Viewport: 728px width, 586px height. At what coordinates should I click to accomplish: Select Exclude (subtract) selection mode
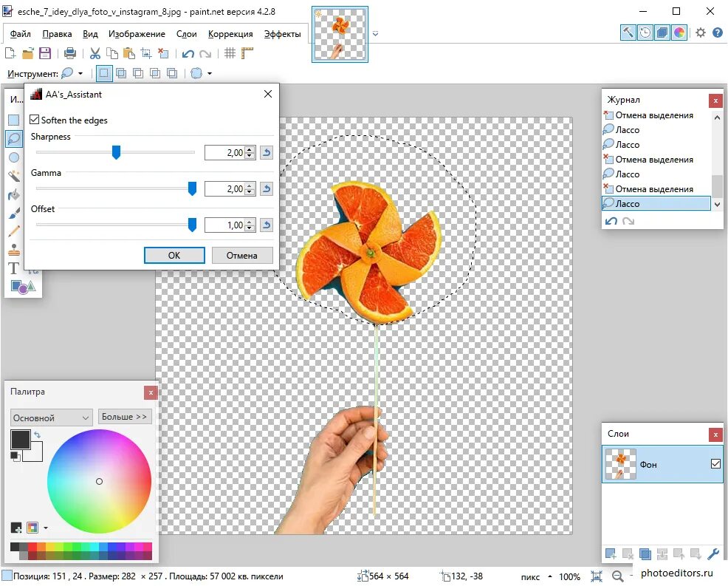coord(138,73)
